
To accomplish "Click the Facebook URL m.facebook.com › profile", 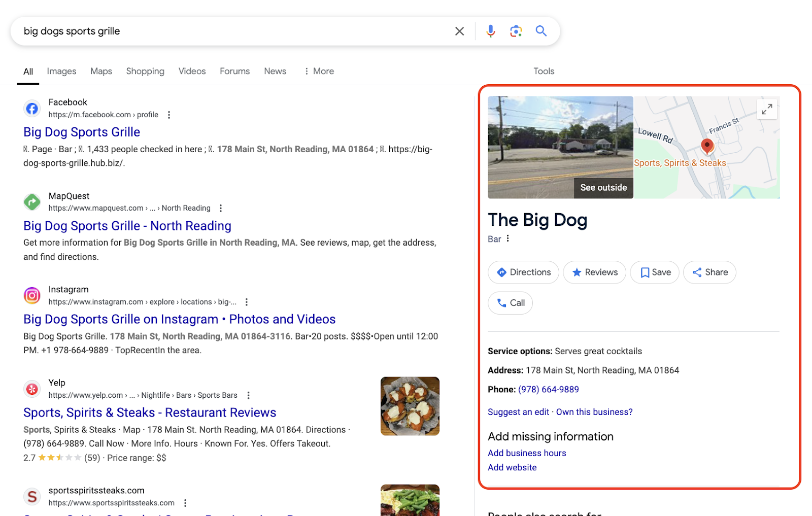I will (103, 115).
